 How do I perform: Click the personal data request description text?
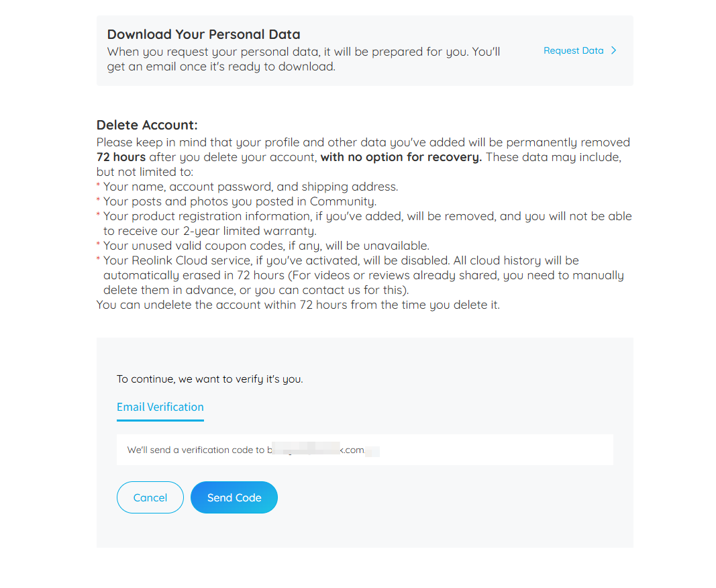(x=304, y=59)
